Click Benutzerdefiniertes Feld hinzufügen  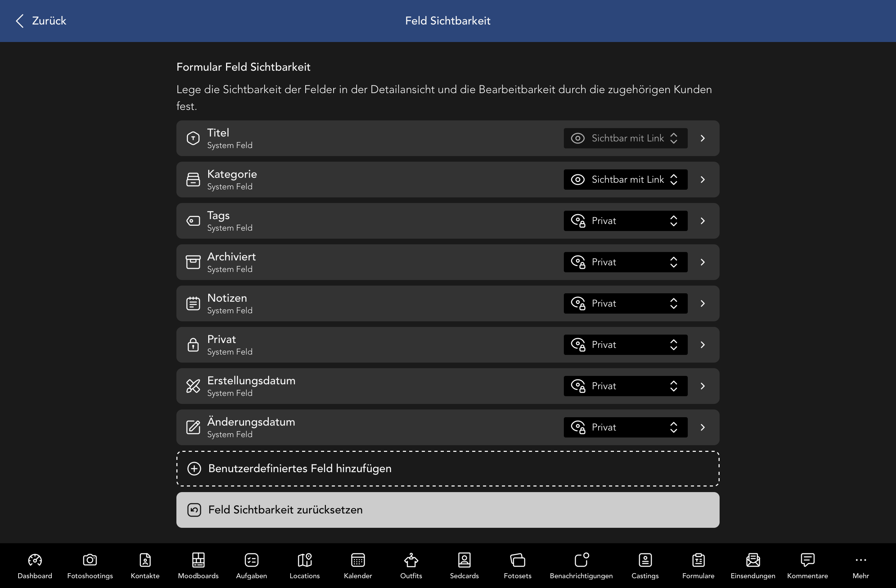coord(448,469)
